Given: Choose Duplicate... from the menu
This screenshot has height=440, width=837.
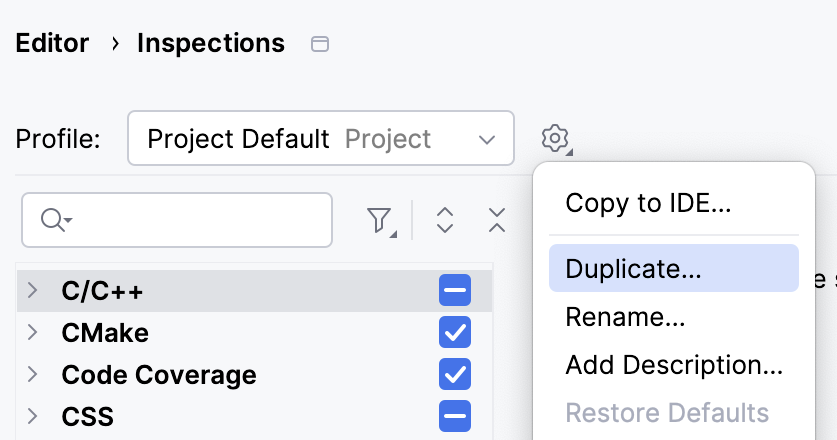Looking at the screenshot, I should [633, 268].
